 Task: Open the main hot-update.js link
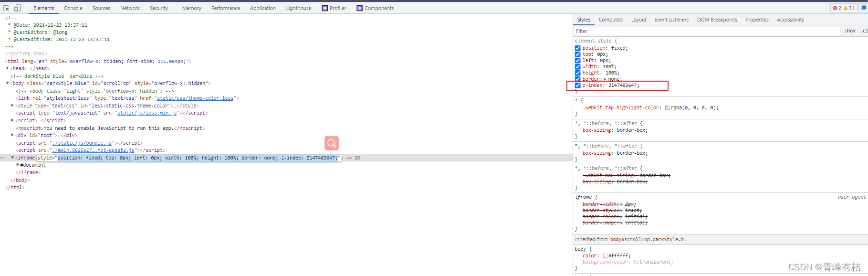tap(93, 150)
